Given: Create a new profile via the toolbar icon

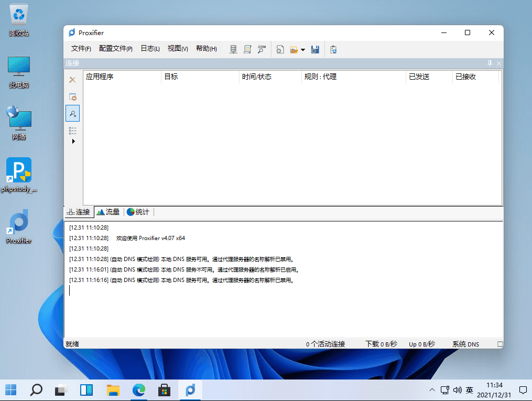Looking at the screenshot, I should [280, 49].
